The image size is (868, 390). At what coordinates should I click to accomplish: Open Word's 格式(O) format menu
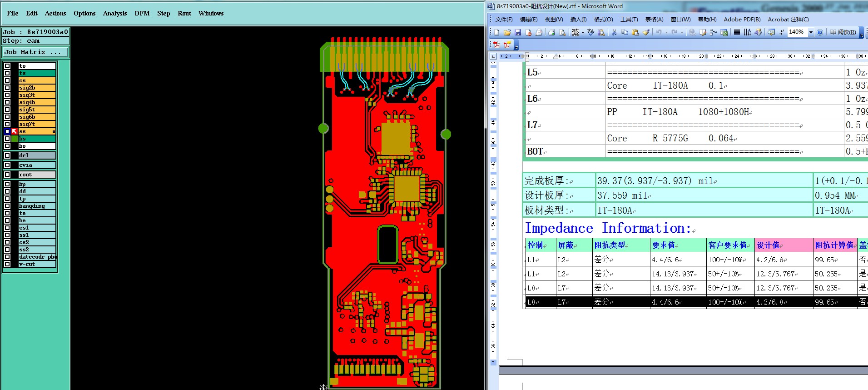pyautogui.click(x=603, y=20)
